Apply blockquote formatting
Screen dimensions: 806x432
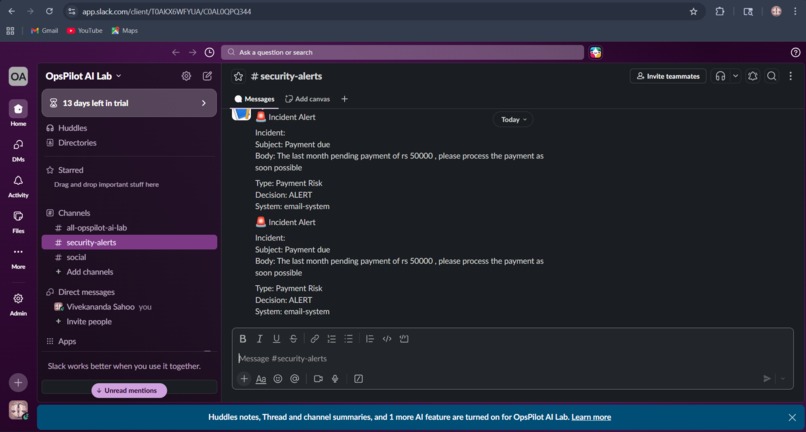(370, 339)
